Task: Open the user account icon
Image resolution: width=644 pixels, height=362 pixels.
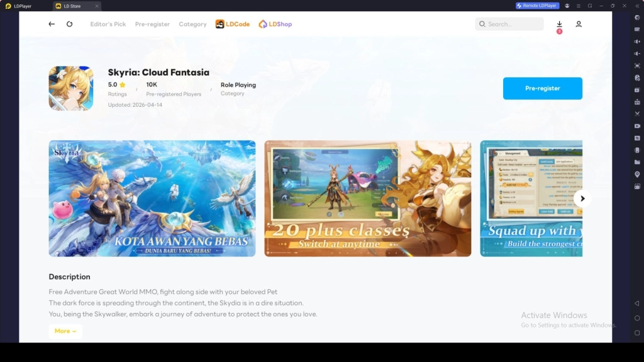Action: click(579, 24)
